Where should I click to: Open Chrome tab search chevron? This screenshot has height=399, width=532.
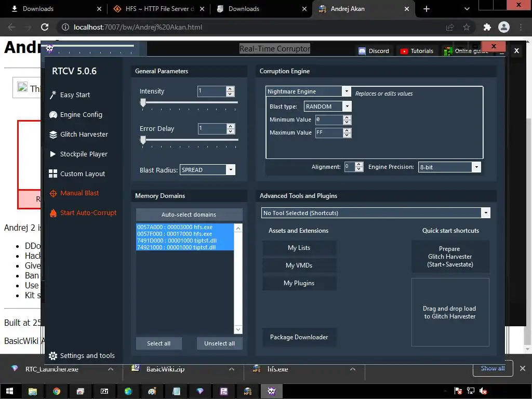tap(467, 9)
